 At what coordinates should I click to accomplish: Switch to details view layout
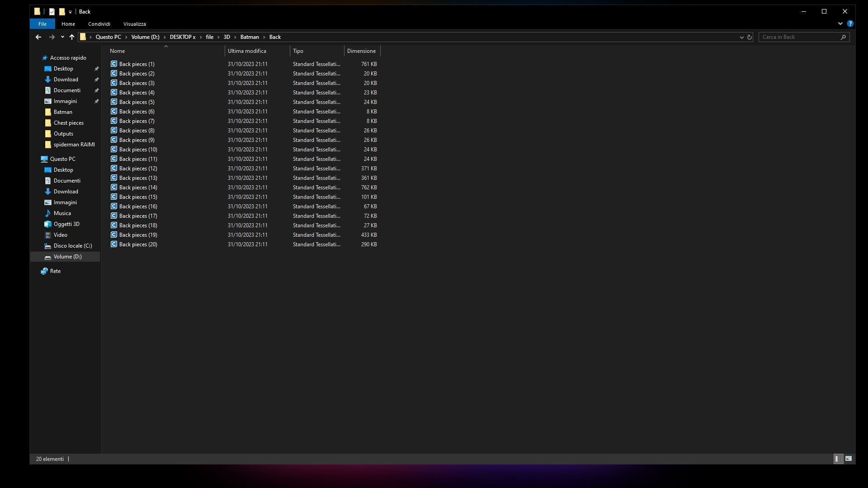pos(837,459)
